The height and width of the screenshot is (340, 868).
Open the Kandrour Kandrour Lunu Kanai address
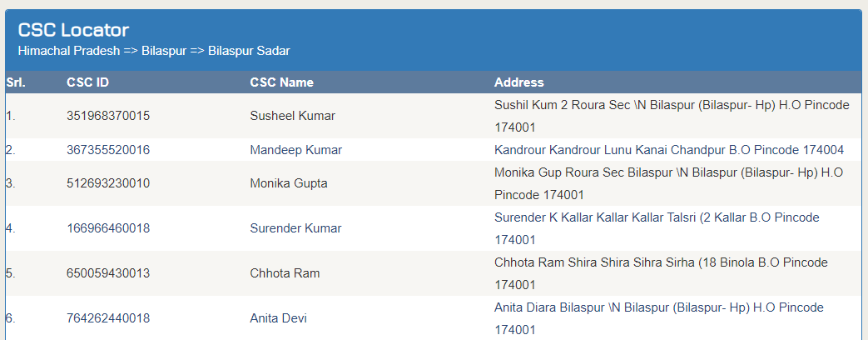click(669, 150)
